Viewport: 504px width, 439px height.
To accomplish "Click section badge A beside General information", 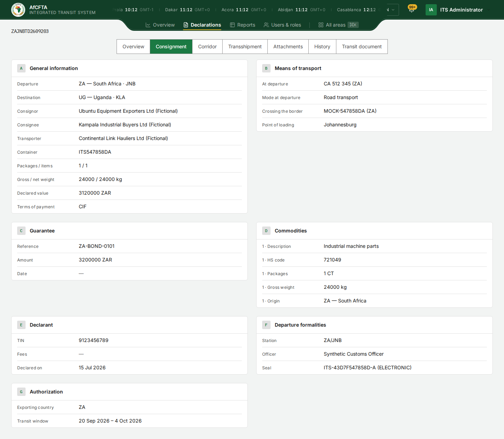I will click(21, 68).
